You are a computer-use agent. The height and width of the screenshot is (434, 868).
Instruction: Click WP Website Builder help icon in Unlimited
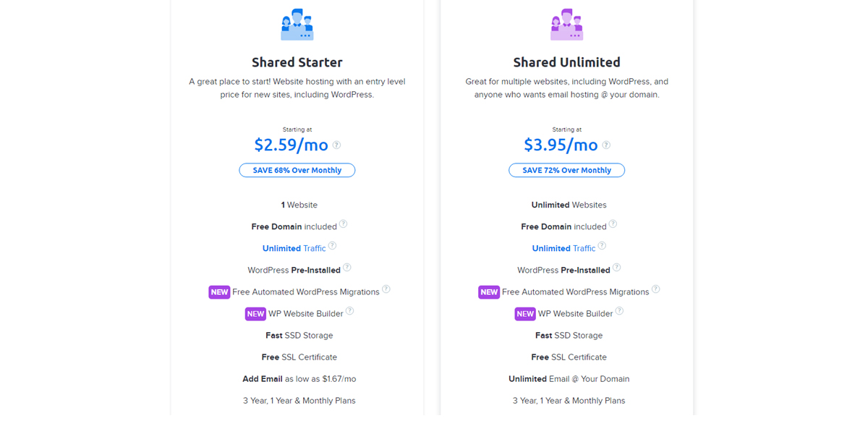619,311
